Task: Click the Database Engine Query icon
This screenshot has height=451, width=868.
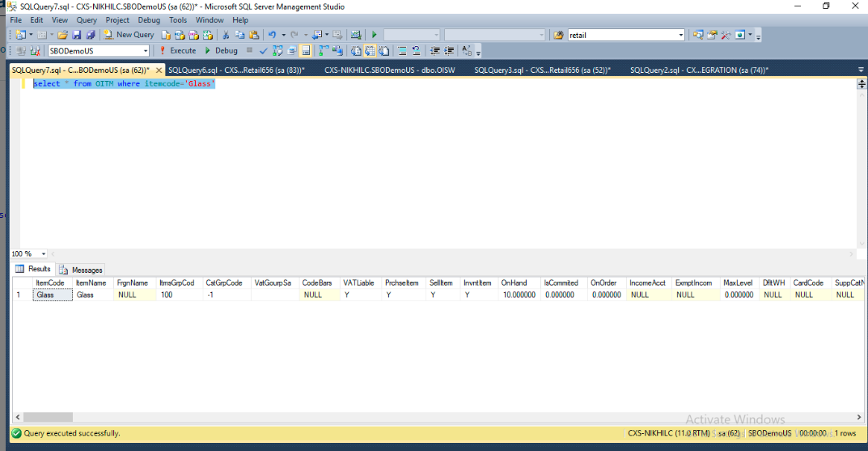Action: point(166,35)
